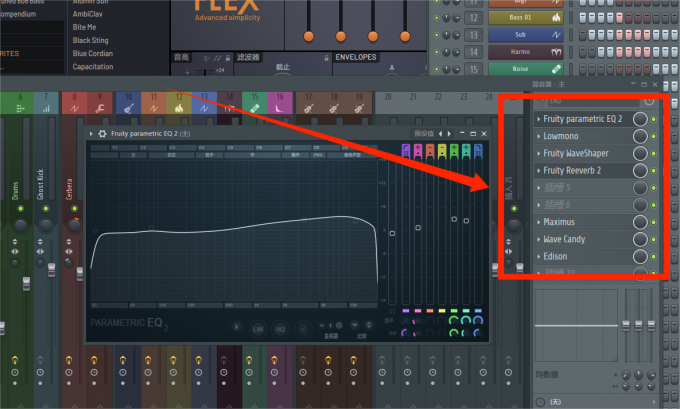Turn the Cerbera track pan knob
The width and height of the screenshot is (680, 409).
click(74, 226)
